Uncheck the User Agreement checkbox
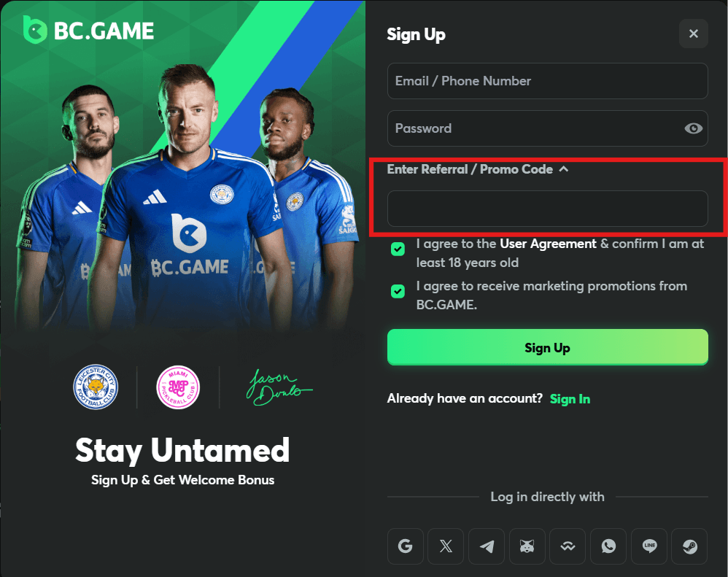The height and width of the screenshot is (577, 728). coord(398,249)
